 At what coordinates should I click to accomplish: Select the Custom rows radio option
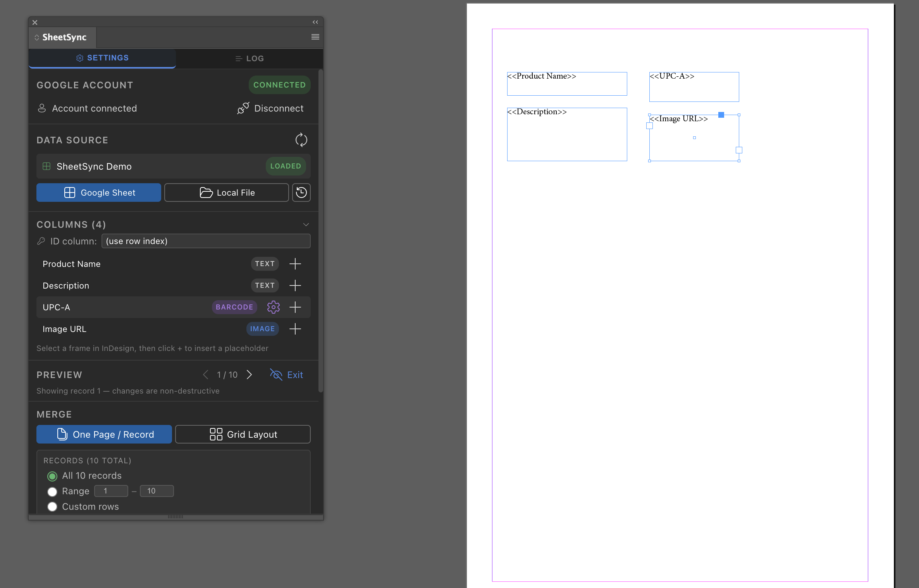[x=52, y=507]
